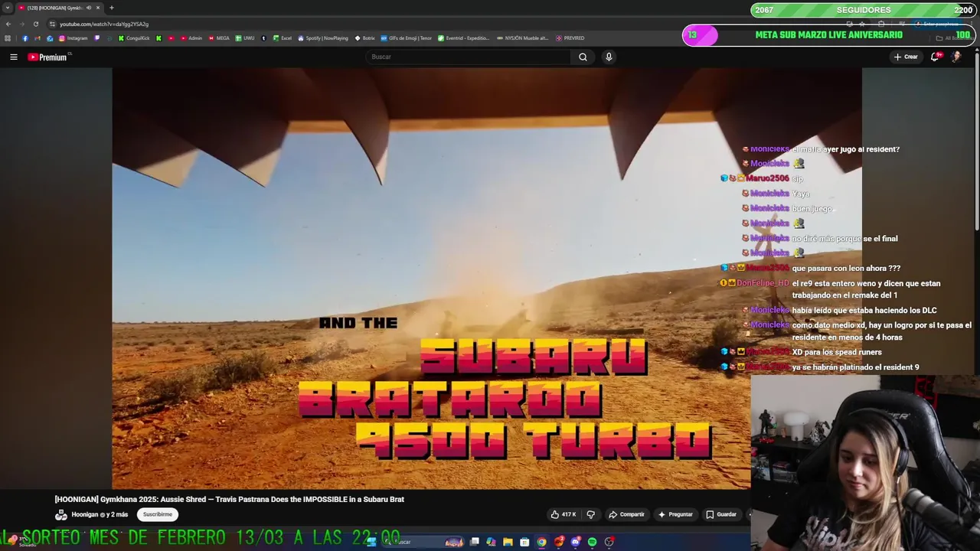980x551 pixels.
Task: Expand the tab search dropdown
Action: coord(7,8)
